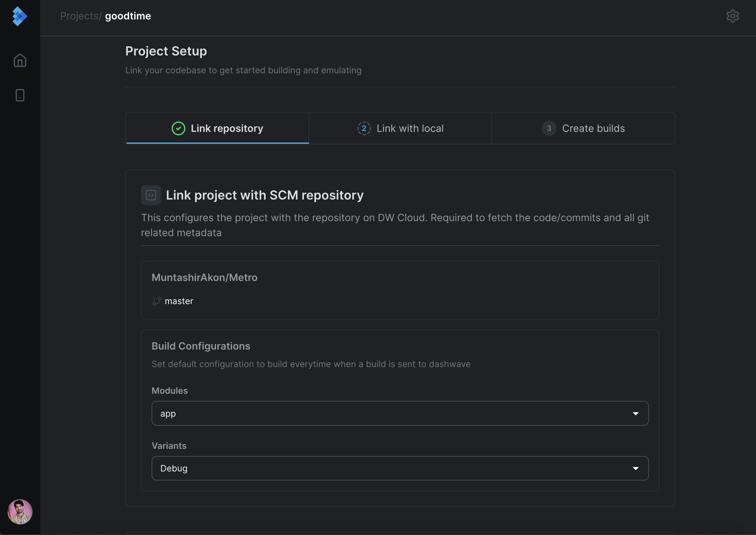756x535 pixels.
Task: Click the SCM repository code icon
Action: (x=151, y=195)
